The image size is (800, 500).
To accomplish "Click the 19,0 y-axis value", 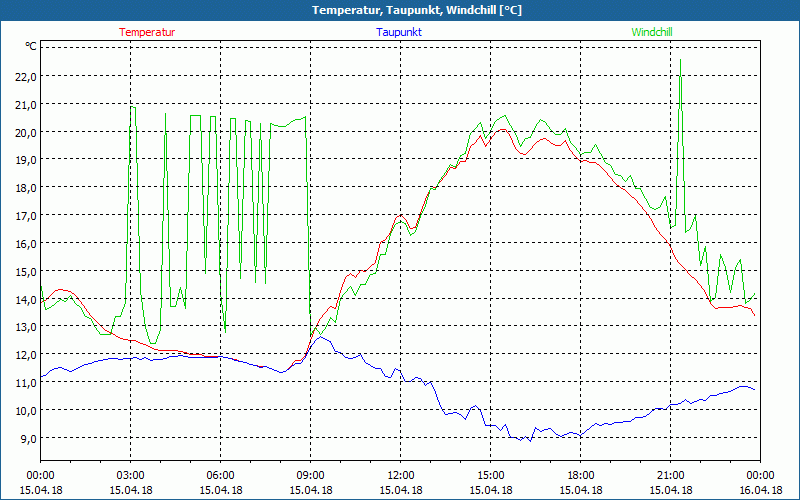I will [x=27, y=160].
